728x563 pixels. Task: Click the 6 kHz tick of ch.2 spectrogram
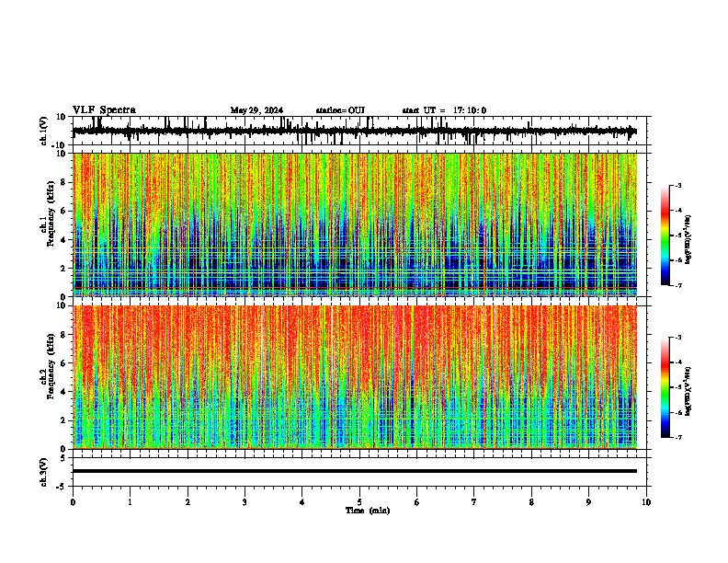click(x=63, y=362)
